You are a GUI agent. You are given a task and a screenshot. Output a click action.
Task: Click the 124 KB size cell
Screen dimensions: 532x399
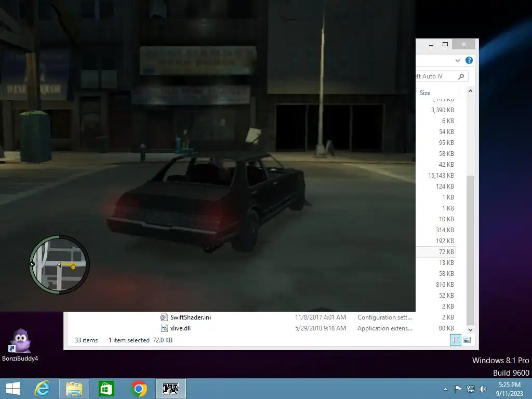click(x=445, y=187)
